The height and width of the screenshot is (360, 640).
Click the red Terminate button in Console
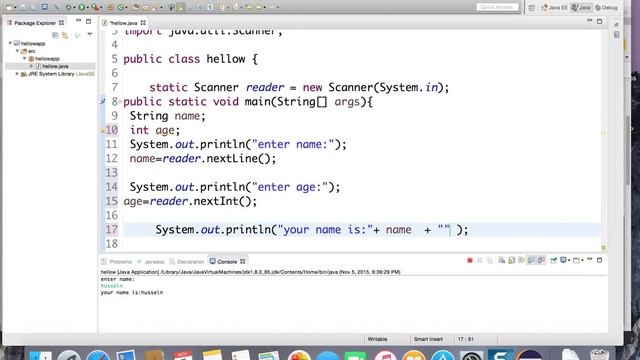click(470, 260)
